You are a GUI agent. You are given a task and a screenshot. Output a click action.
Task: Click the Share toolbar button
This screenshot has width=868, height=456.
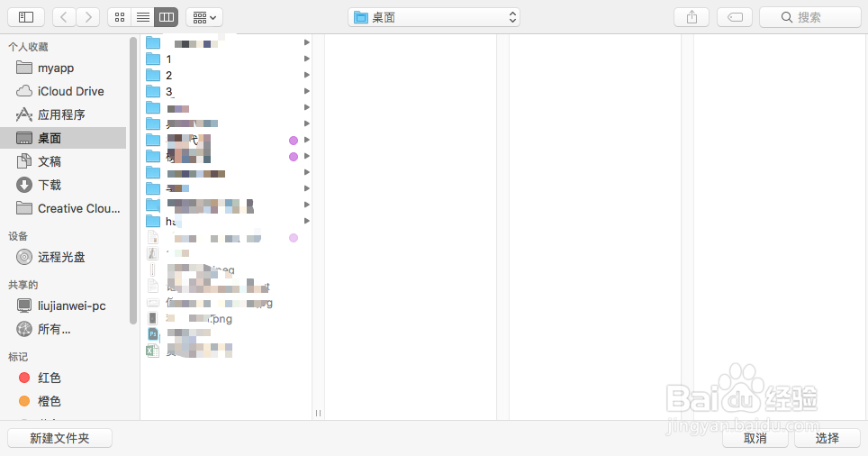[x=692, y=17]
